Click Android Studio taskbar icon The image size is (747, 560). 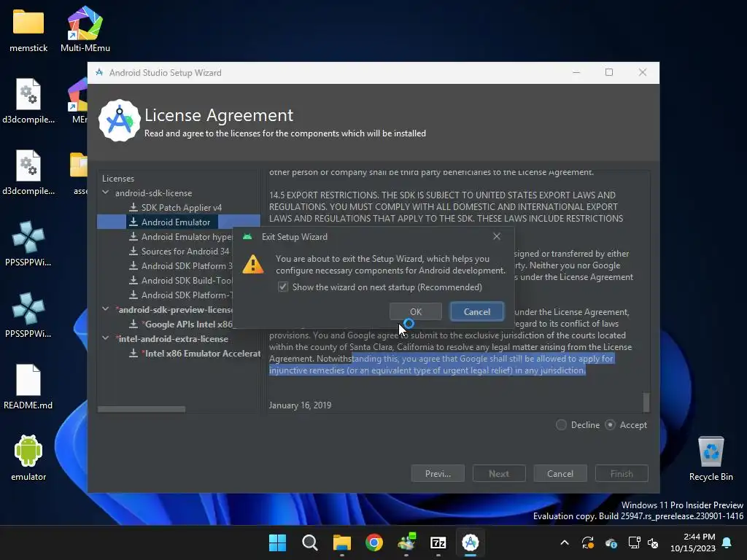(471, 542)
